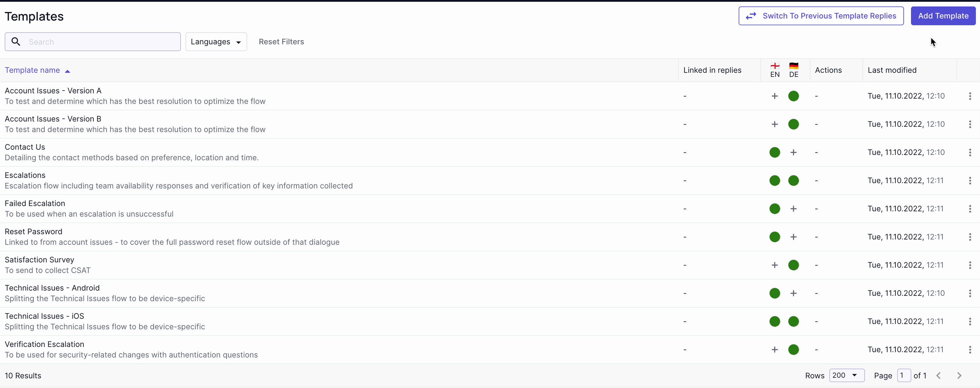Expand the Languages filter dropdown
Screen dimensions: 980x388
[215, 41]
